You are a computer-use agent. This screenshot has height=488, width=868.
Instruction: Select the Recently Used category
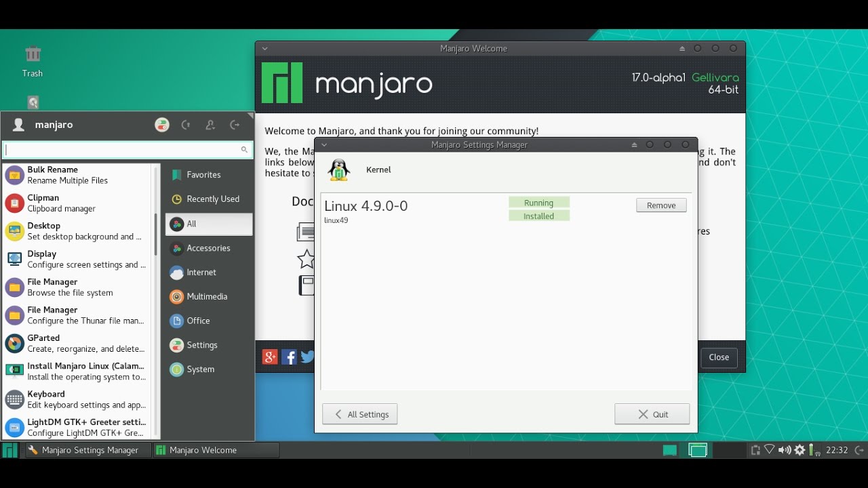pyautogui.click(x=209, y=199)
